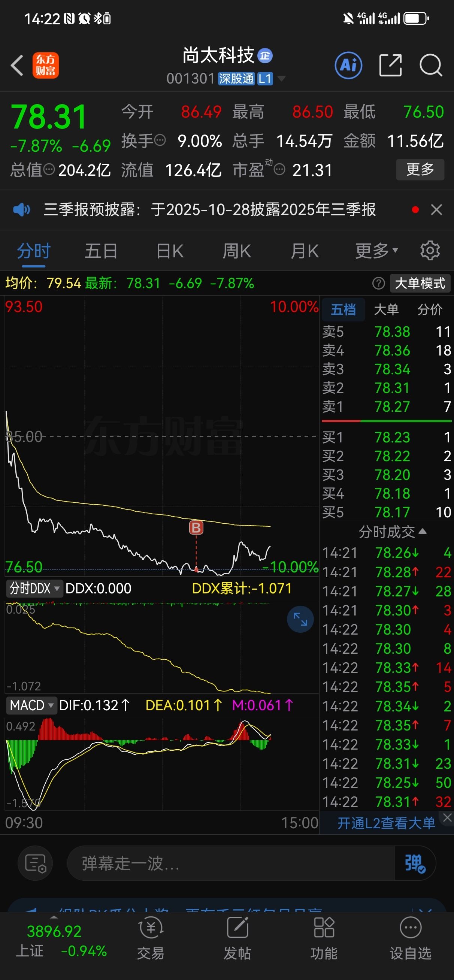Tap the bullet-comment list icon
454x980 pixels.
(x=35, y=863)
